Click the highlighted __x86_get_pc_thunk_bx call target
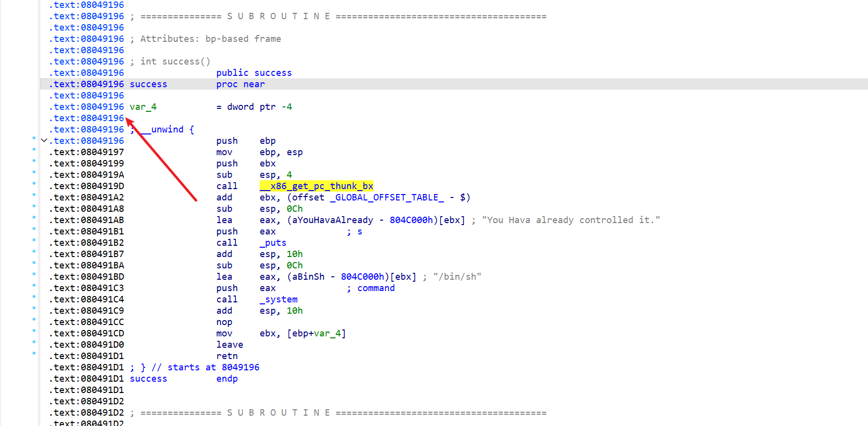This screenshot has height=426, width=868. click(316, 186)
